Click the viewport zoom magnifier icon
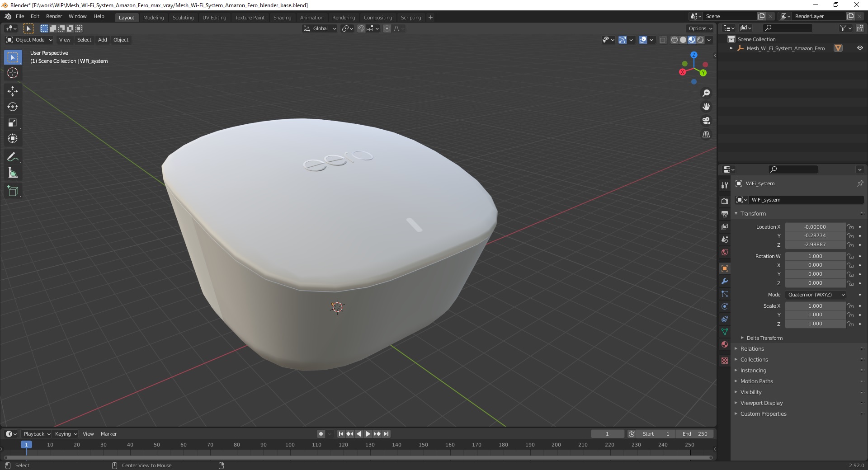 pyautogui.click(x=706, y=93)
